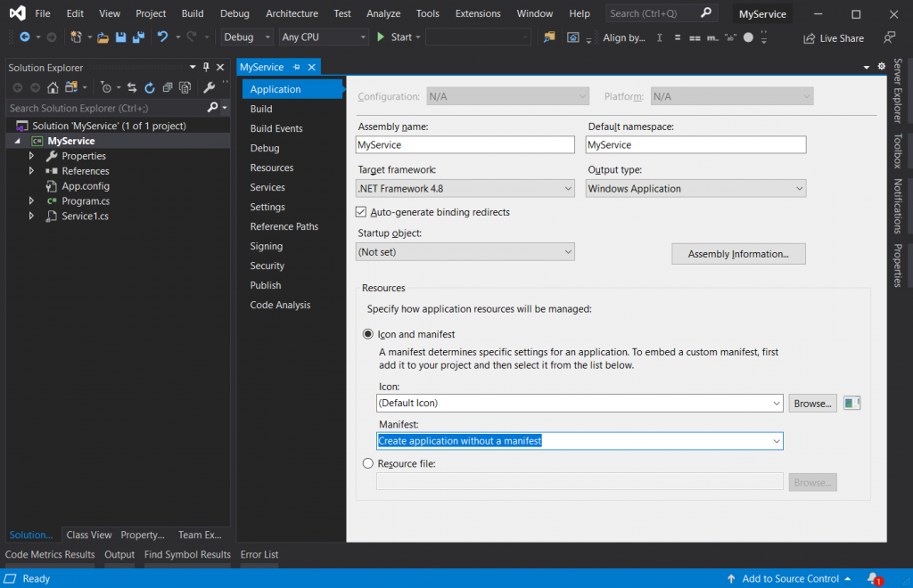The width and height of the screenshot is (913, 588).
Task: Pin the Solution Explorer panel
Action: pyautogui.click(x=206, y=68)
